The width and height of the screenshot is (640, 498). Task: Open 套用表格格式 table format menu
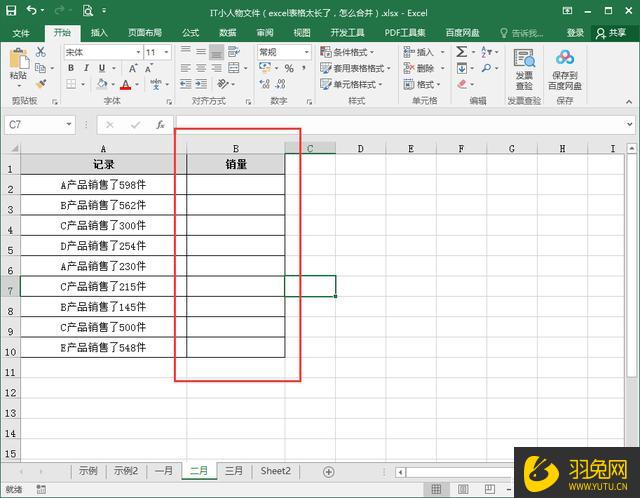[x=355, y=68]
